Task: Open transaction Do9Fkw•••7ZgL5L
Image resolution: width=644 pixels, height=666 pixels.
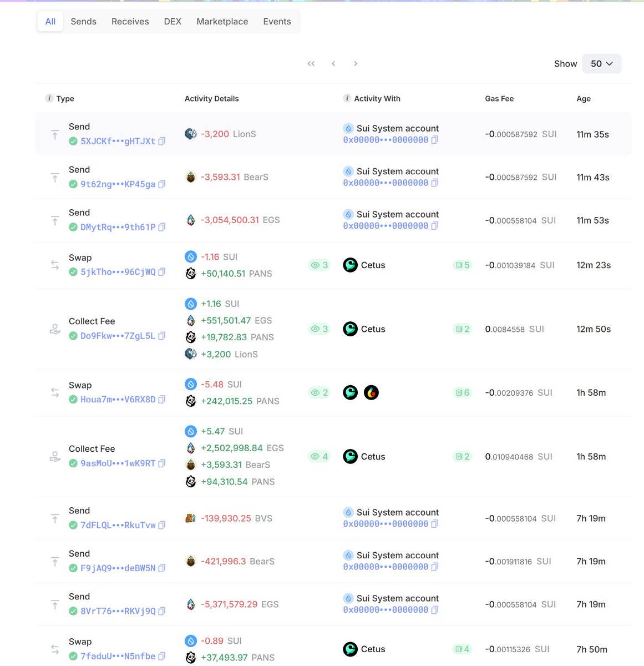Action: [118, 336]
